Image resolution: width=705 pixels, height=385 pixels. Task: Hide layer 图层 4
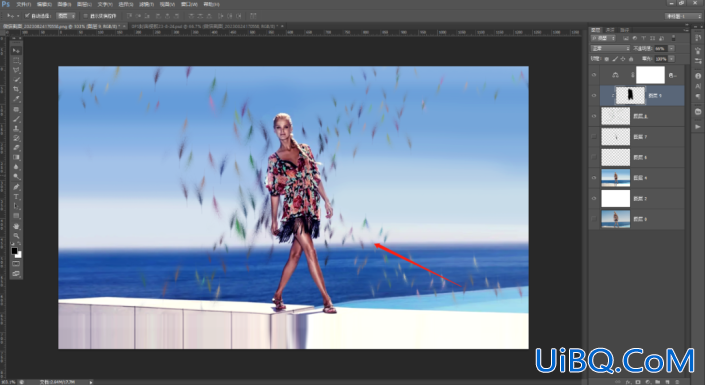point(594,178)
